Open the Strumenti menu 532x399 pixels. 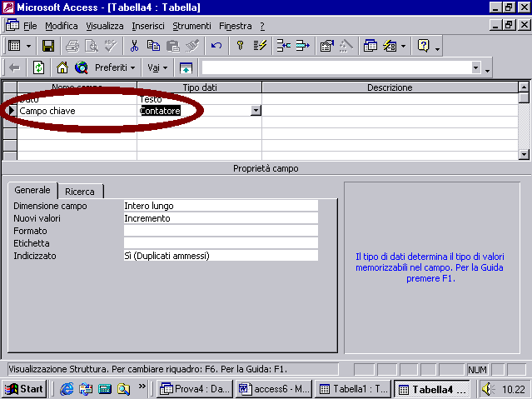(191, 26)
